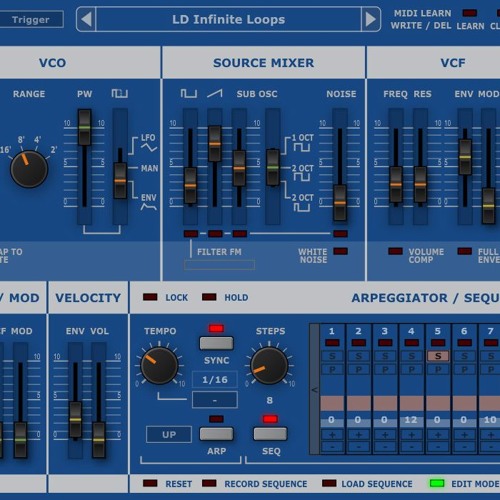500x500 pixels.
Task: Click the VCF MOD slider handle
Action: pyautogui.click(x=488, y=206)
